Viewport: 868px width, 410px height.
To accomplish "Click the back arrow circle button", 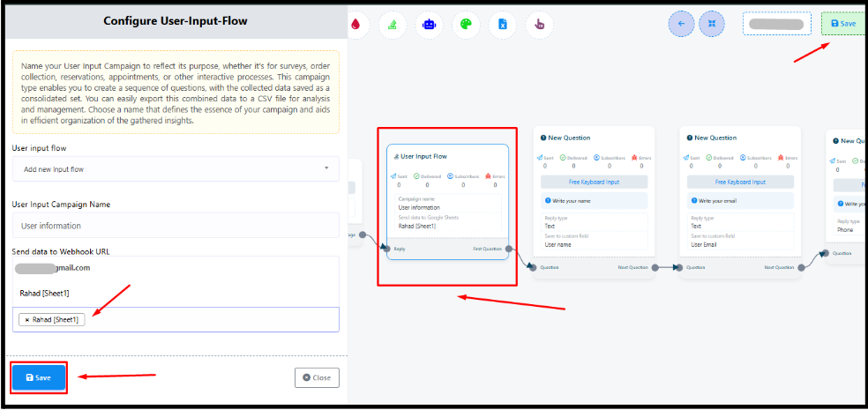I will [x=681, y=24].
